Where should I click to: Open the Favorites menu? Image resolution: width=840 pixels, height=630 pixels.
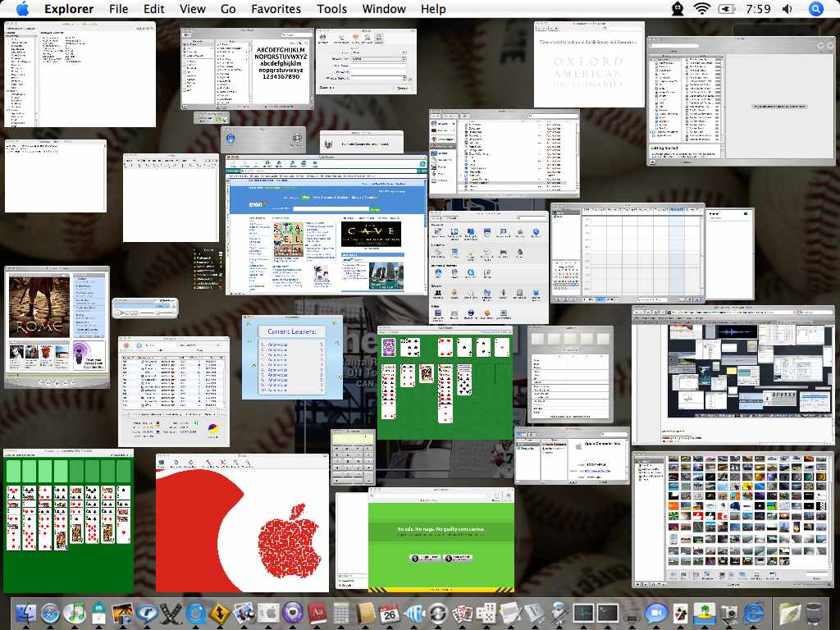pos(276,9)
